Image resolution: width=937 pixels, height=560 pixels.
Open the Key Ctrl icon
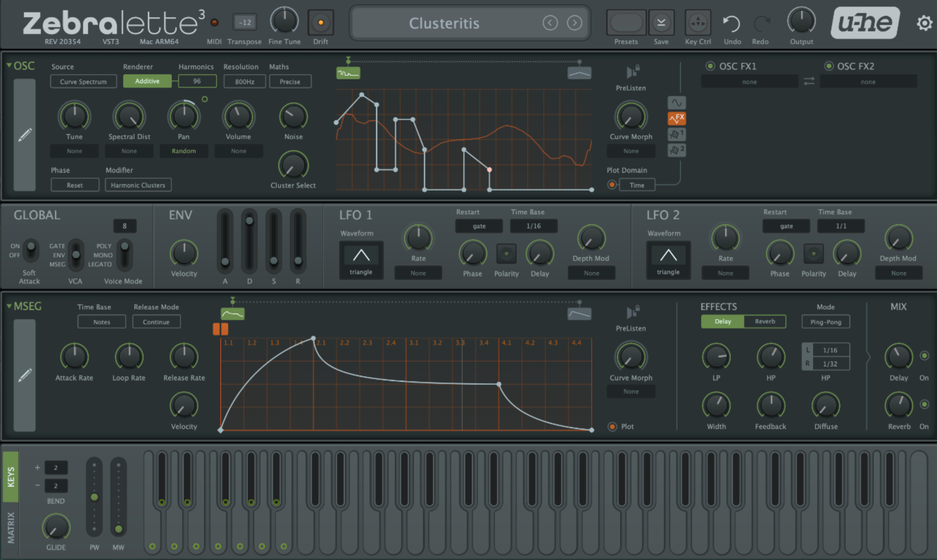click(x=698, y=23)
